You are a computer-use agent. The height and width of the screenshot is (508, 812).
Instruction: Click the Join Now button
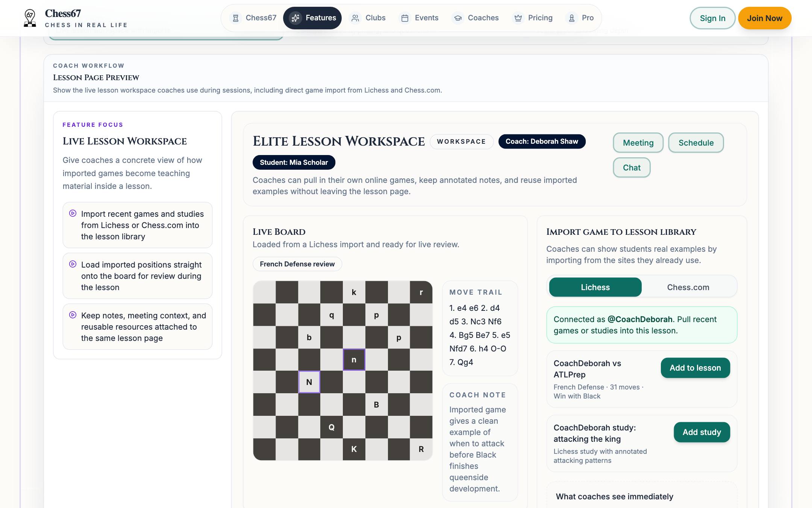765,18
